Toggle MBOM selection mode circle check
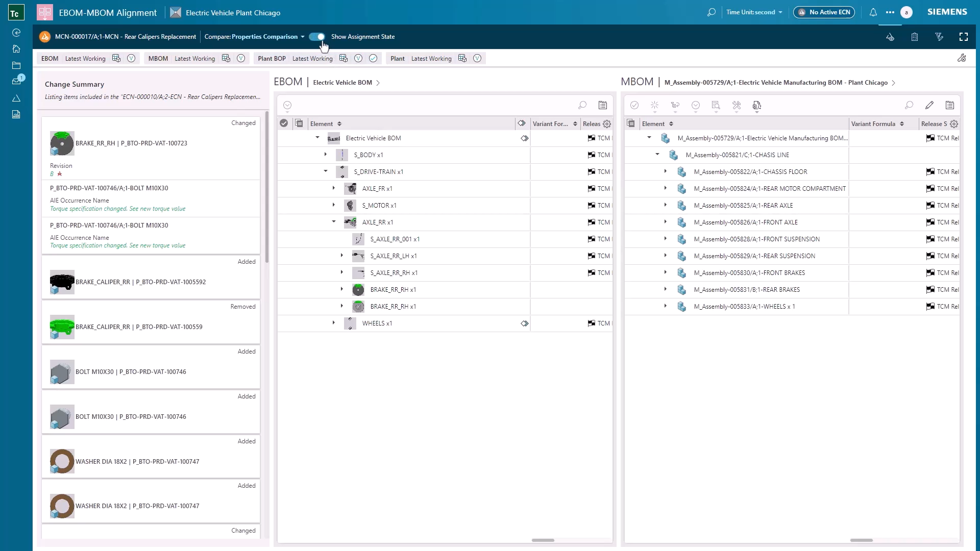980x551 pixels. click(634, 105)
